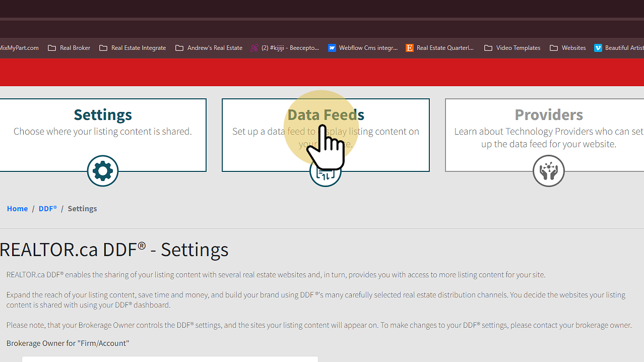Open the Real Broker bookmark folder
This screenshot has height=362, width=644.
click(69, 48)
